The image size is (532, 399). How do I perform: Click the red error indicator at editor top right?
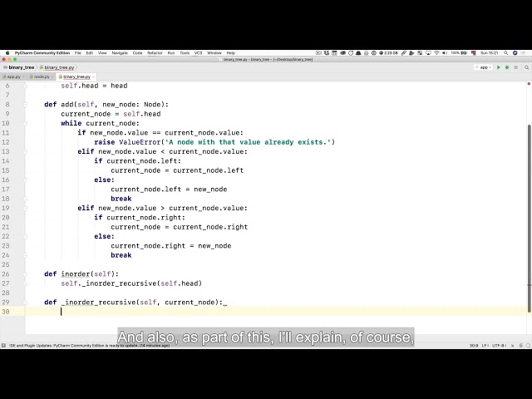[529, 84]
